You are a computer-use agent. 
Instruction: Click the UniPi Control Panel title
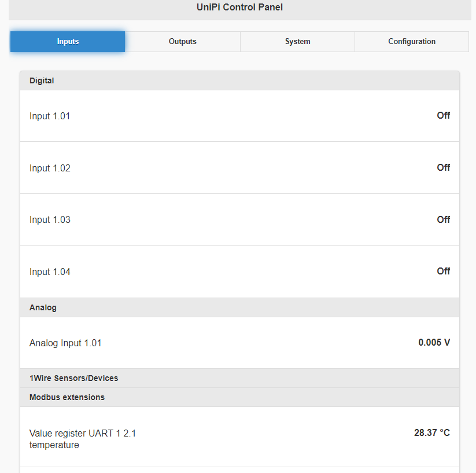pos(239,8)
